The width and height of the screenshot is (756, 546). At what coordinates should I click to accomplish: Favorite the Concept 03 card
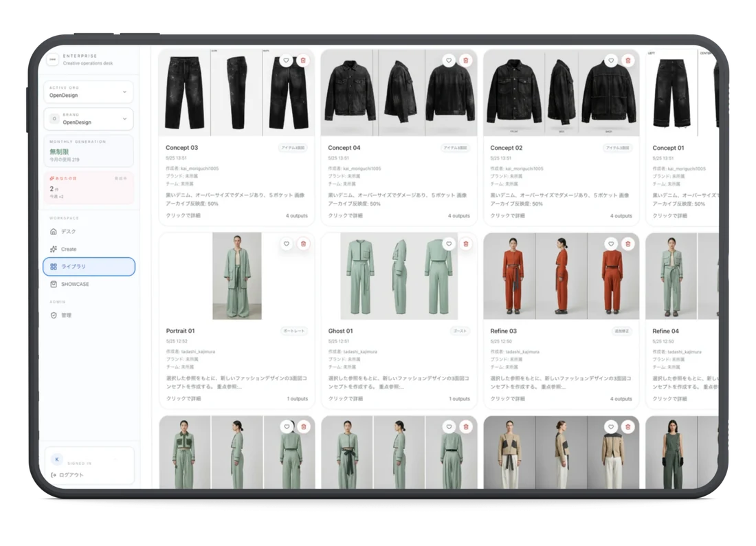(x=286, y=61)
